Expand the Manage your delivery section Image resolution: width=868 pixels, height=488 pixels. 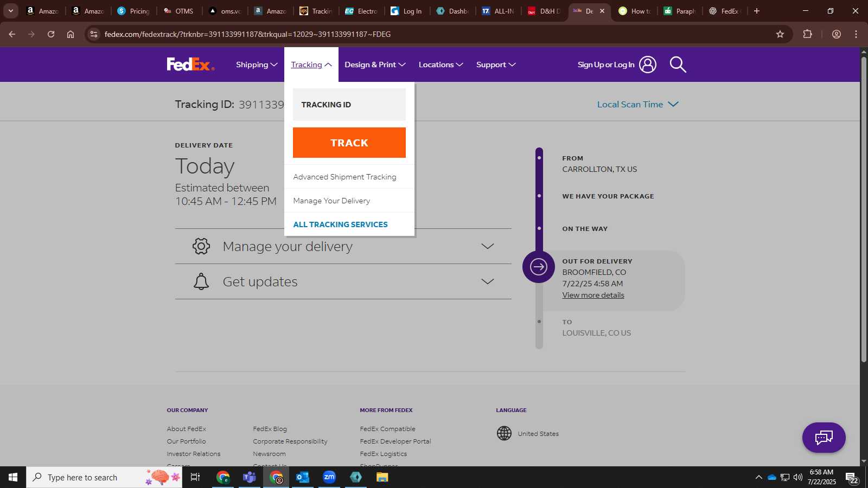[x=343, y=246]
